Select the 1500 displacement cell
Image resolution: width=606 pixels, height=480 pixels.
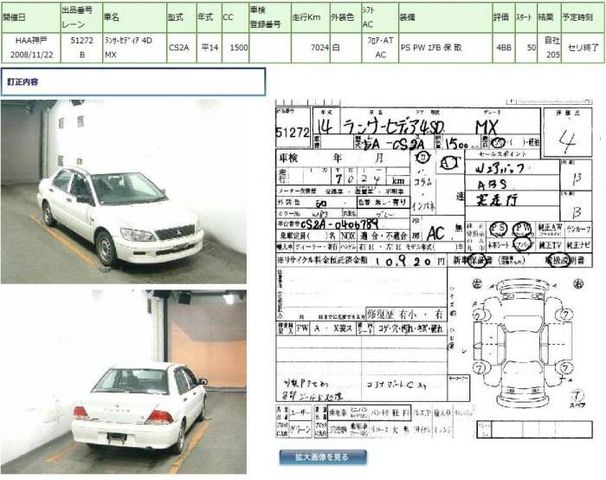[x=236, y=48]
